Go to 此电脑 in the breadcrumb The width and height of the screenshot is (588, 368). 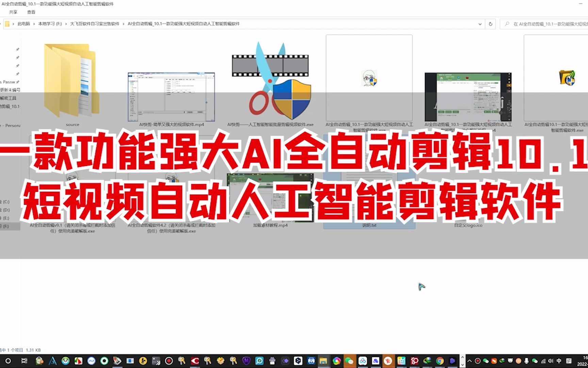[x=24, y=24]
